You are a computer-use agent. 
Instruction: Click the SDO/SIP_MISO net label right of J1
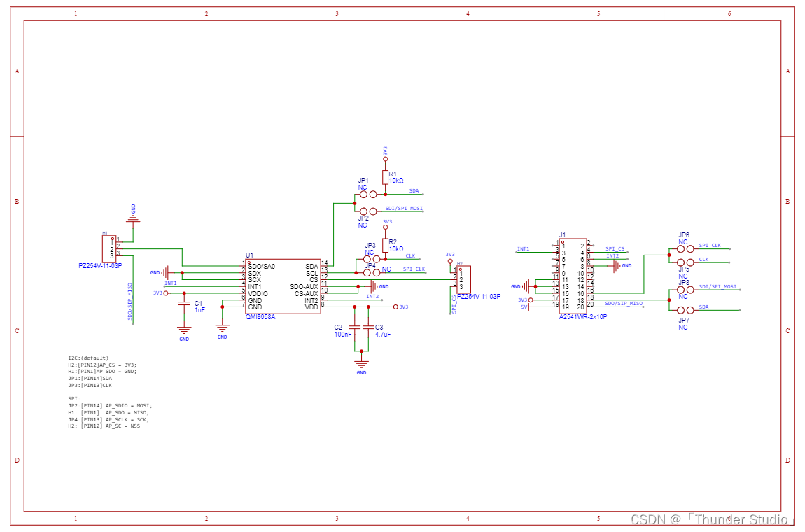(624, 304)
